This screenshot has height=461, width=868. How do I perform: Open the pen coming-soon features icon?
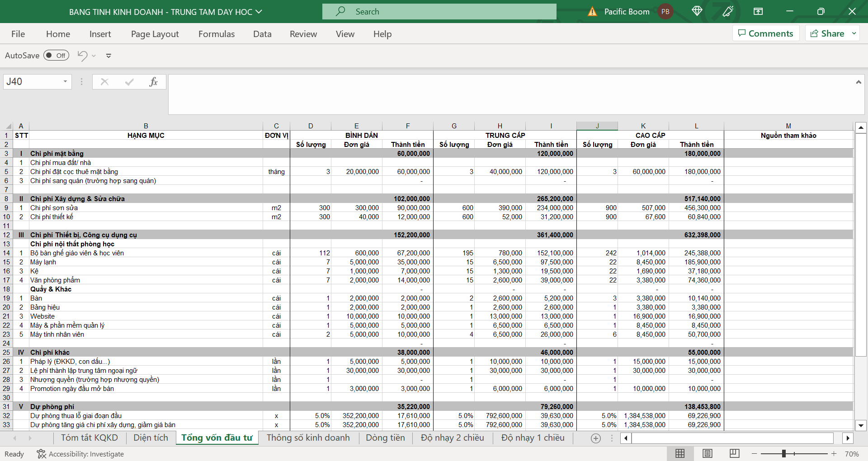tap(728, 11)
